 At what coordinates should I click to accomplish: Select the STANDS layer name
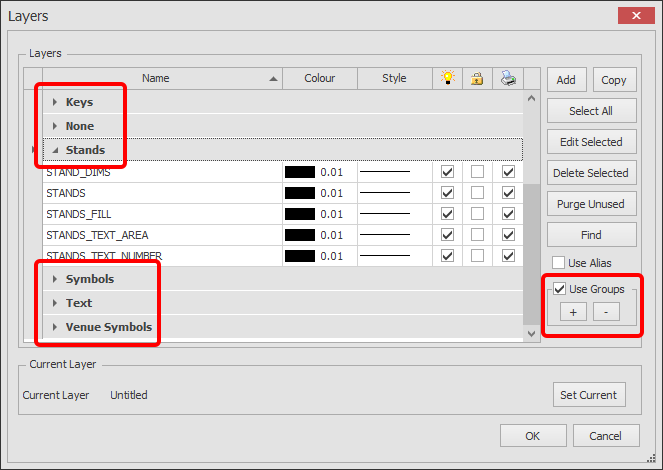click(x=66, y=193)
